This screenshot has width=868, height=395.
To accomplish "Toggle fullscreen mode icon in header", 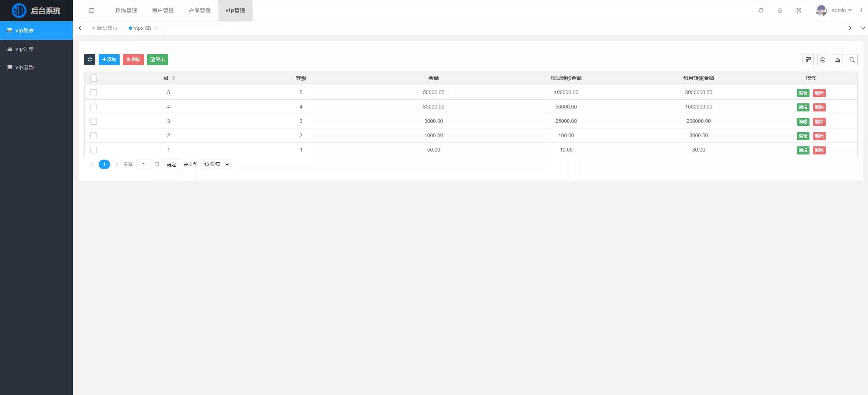I will point(799,10).
